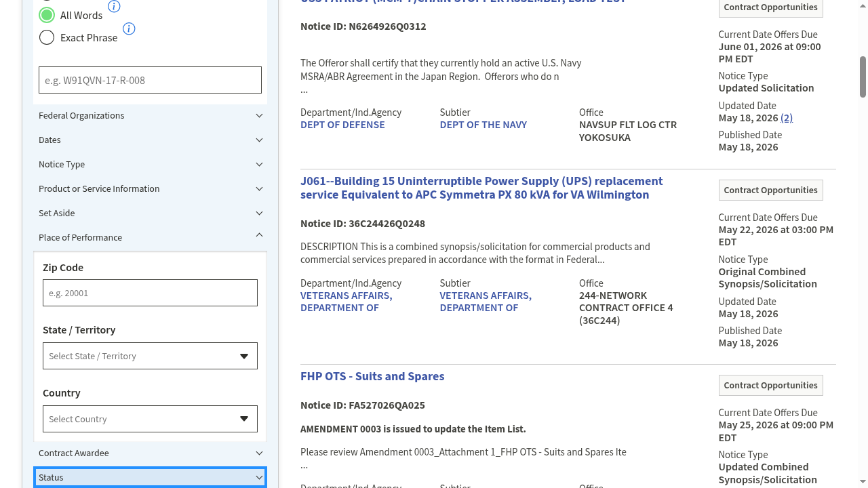Expand the Notice Type filter

150,164
